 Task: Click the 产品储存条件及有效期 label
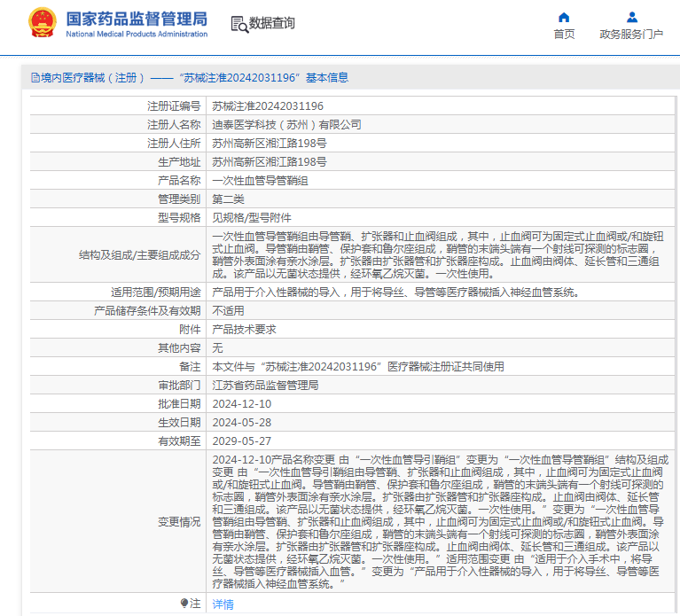pos(147,311)
